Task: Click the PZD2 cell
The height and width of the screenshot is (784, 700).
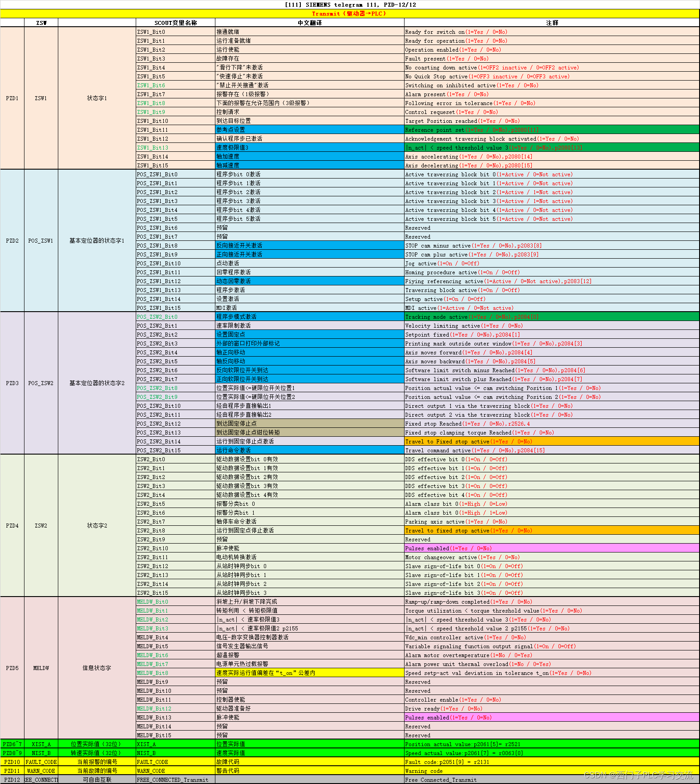Action: (x=12, y=241)
